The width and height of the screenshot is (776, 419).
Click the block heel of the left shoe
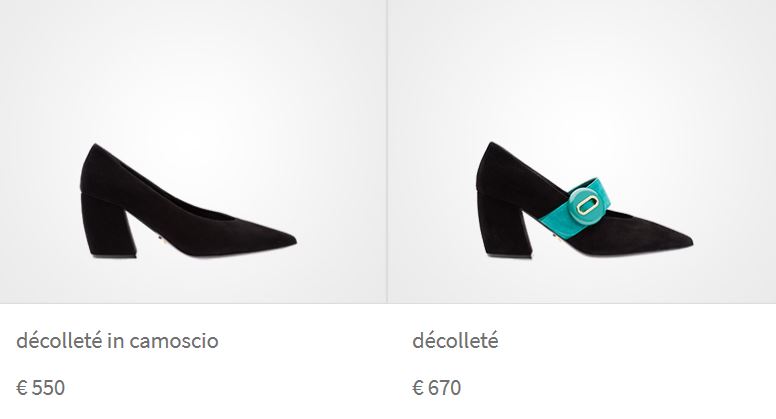coord(109,225)
